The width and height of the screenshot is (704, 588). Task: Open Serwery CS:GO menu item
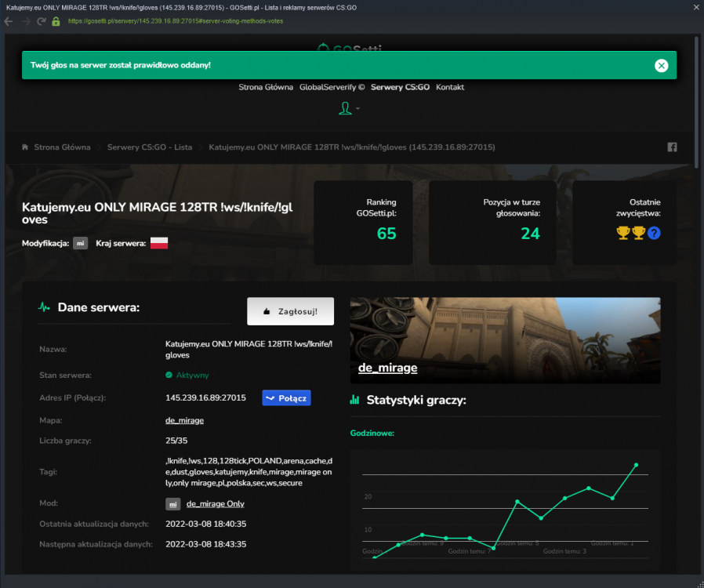coord(400,87)
